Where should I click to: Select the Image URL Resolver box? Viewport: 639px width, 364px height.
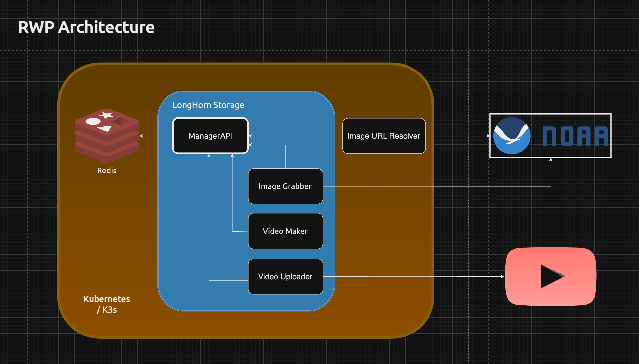click(384, 136)
